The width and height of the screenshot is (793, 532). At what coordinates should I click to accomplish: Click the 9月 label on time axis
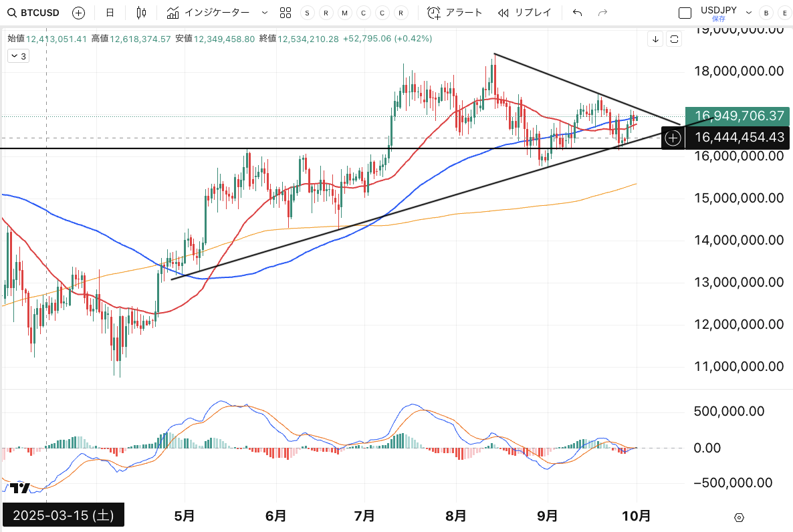coord(547,516)
